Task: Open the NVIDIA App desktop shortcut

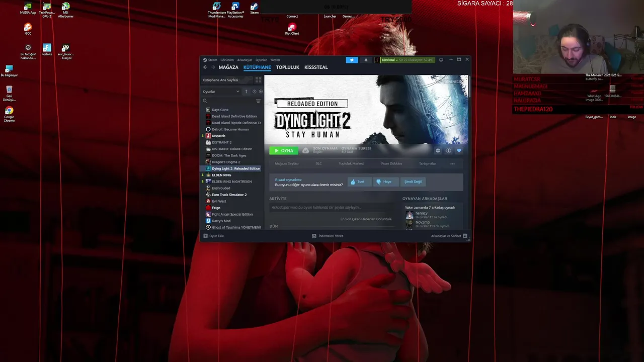Action: click(28, 9)
